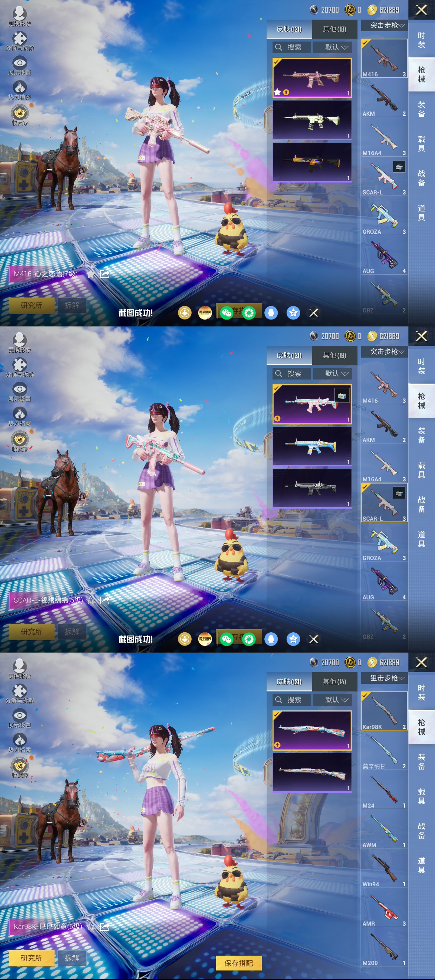Choose the blue-yellow SCAR-L skin thumbnail
This screenshot has height=980, width=435.
312,446
